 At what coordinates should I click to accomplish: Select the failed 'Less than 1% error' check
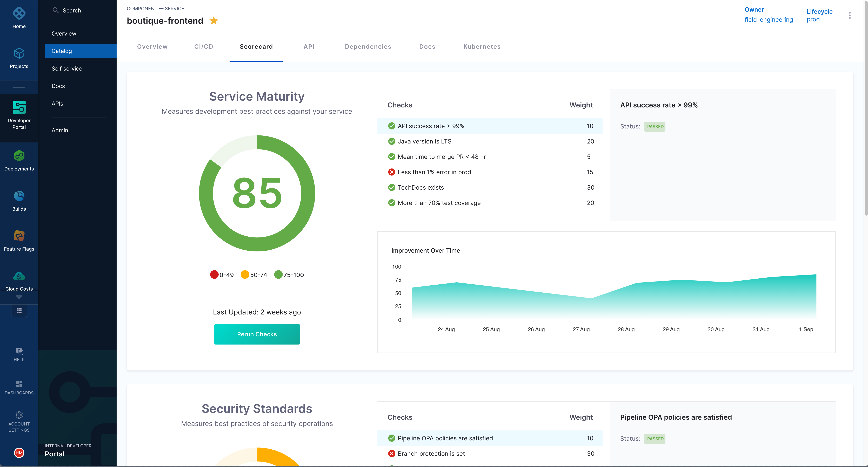(434, 172)
